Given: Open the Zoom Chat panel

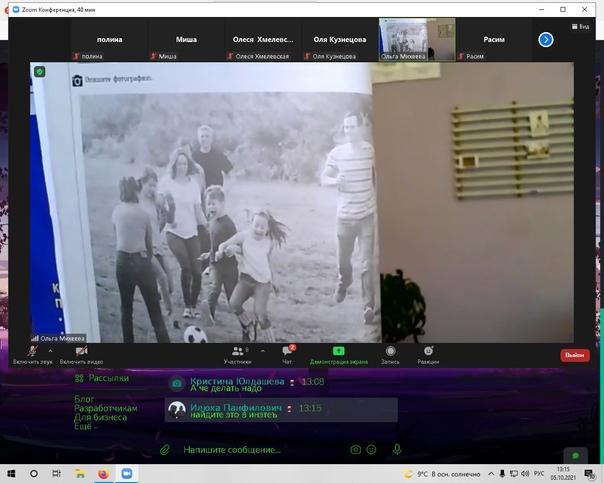Looking at the screenshot, I should 287,355.
